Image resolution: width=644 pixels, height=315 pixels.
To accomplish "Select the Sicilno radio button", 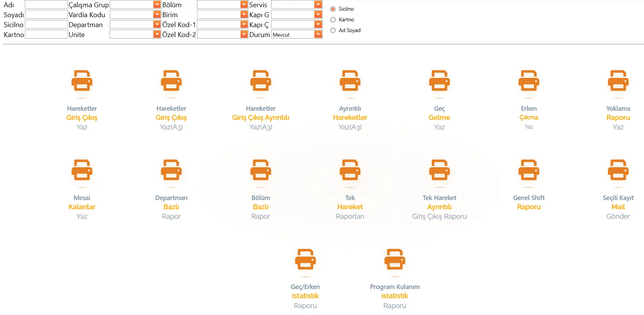I will click(333, 9).
